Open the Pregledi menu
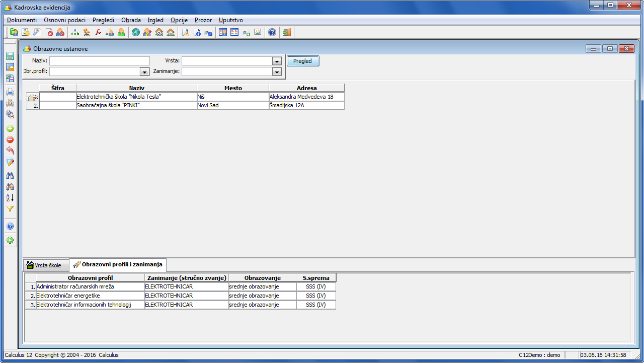 [x=104, y=20]
